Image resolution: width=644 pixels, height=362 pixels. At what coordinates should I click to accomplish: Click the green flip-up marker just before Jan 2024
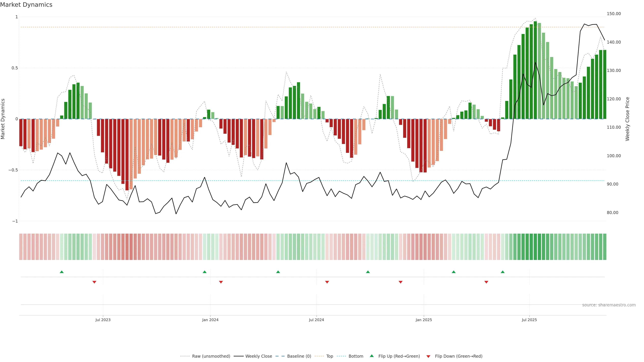(204, 272)
